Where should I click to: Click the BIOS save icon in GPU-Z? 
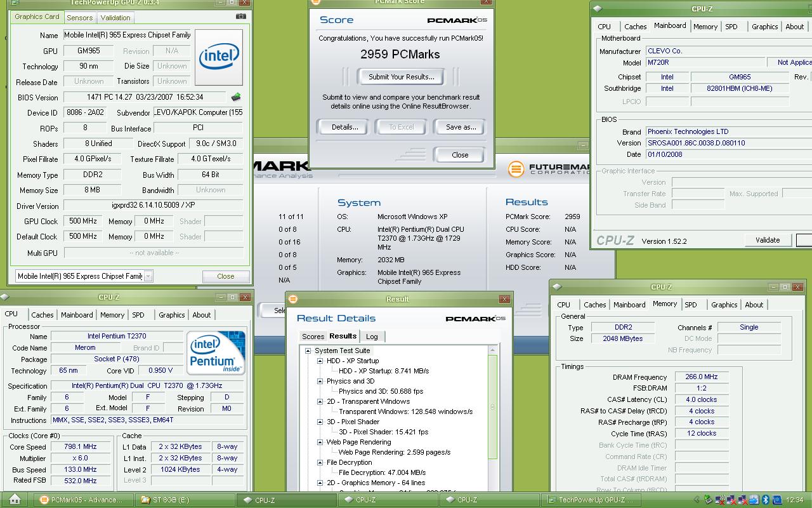pos(236,97)
